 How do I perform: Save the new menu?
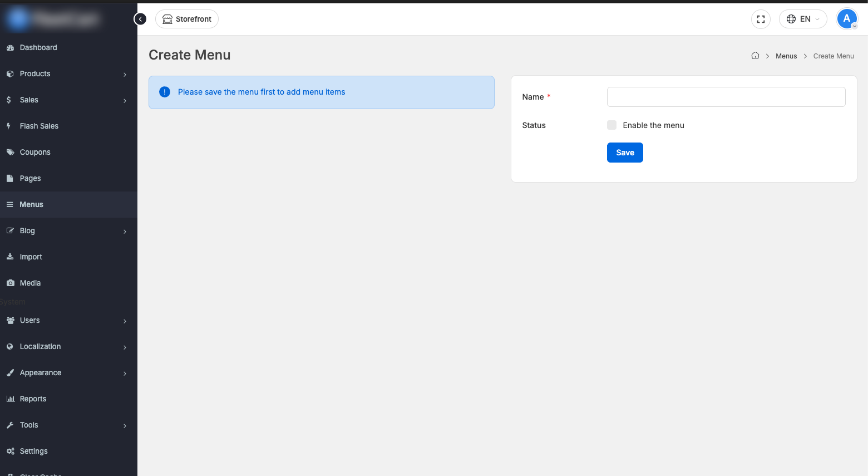point(624,152)
